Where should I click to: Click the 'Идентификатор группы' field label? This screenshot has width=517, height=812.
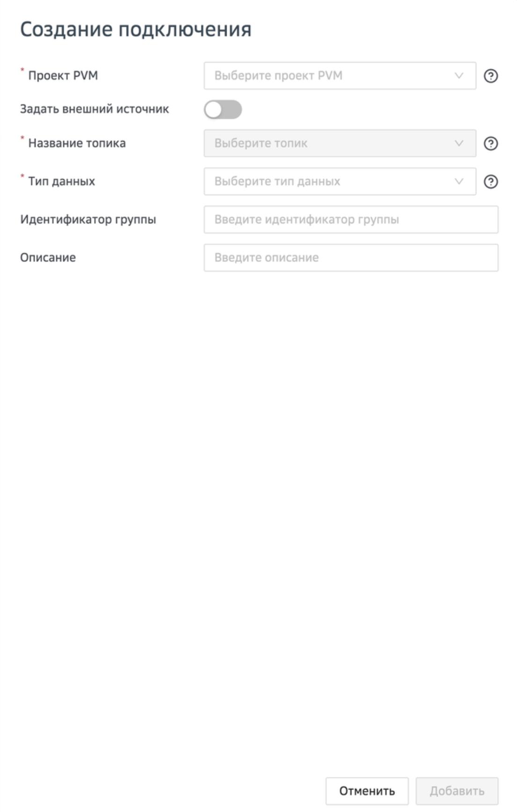pyautogui.click(x=88, y=220)
